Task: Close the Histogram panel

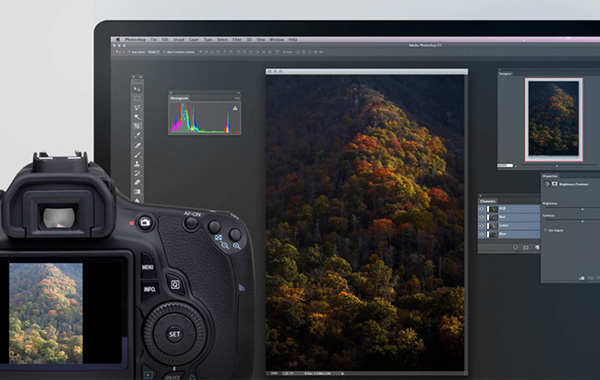Action: tap(171, 93)
